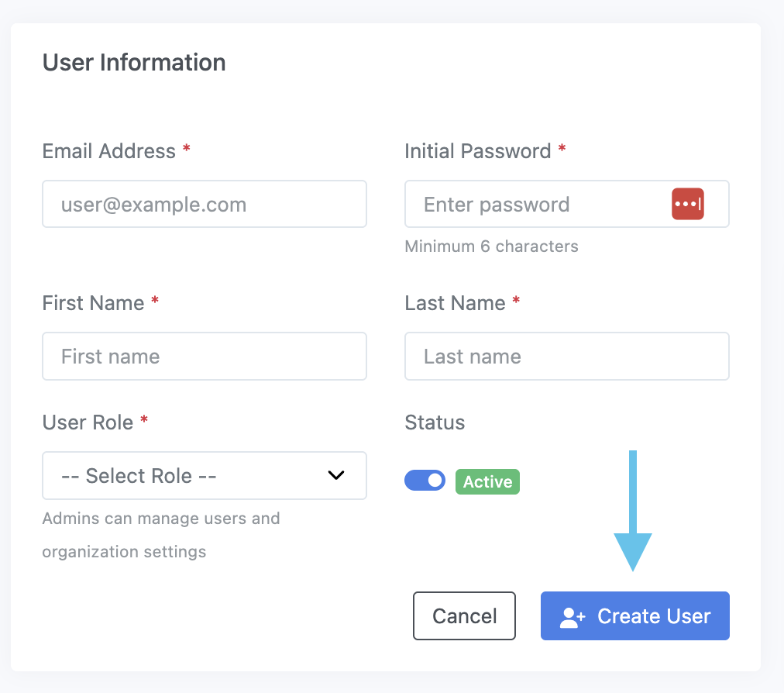Viewport: 784px width, 693px height.
Task: Click the 'User Information' heading
Action: pyautogui.click(x=134, y=63)
